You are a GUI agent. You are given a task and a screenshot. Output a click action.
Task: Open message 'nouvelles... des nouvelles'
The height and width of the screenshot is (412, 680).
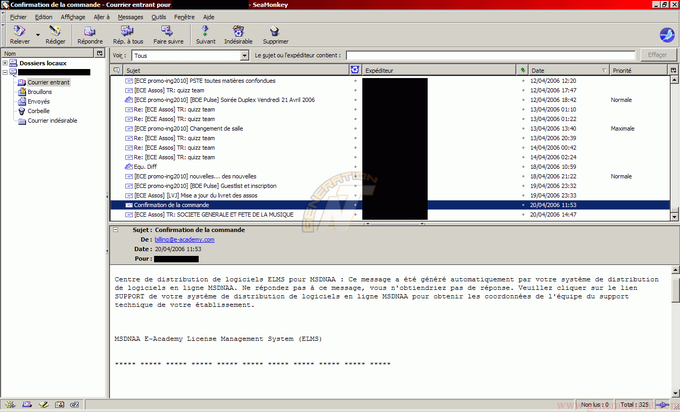[195, 176]
